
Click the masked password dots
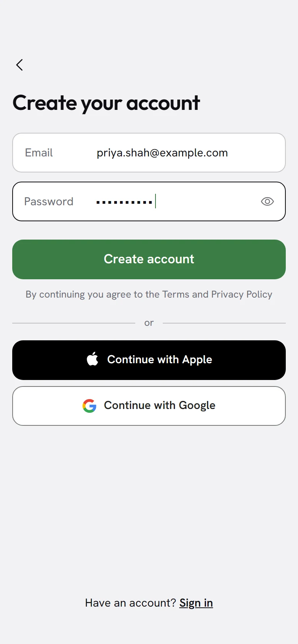pyautogui.click(x=124, y=202)
